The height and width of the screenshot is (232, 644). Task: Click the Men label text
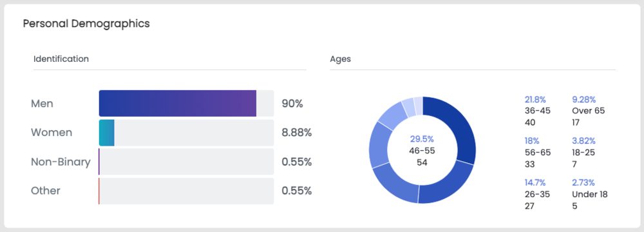(x=42, y=104)
